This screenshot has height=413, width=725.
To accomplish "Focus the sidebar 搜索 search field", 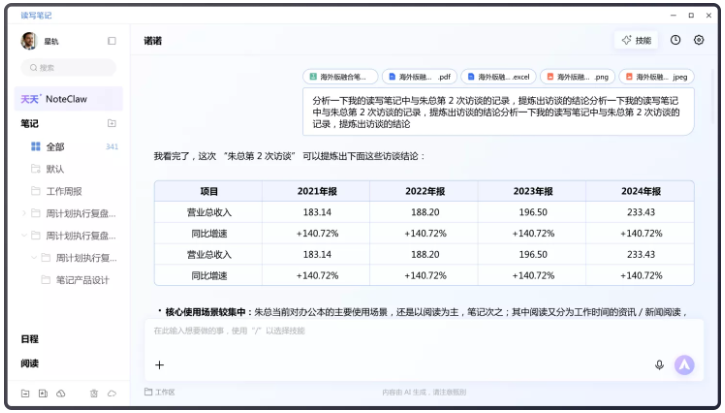I will [68, 68].
